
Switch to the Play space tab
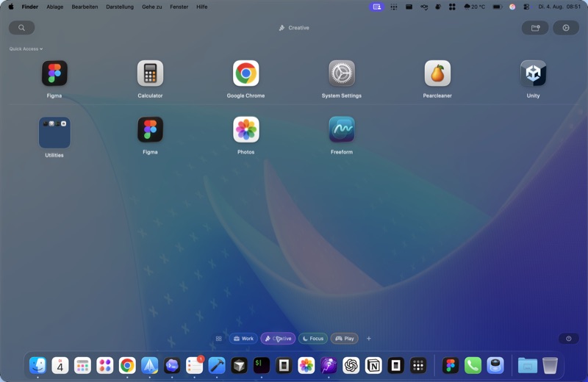(344, 339)
